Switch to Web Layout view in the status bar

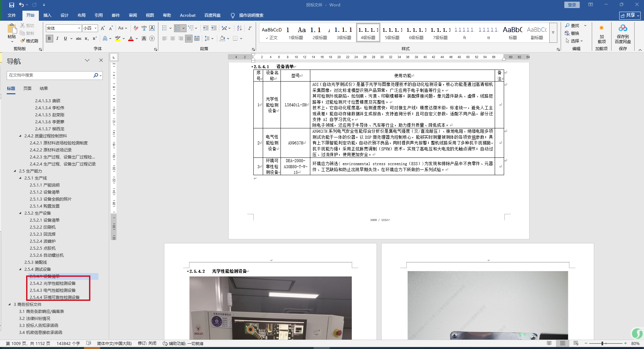point(576,343)
